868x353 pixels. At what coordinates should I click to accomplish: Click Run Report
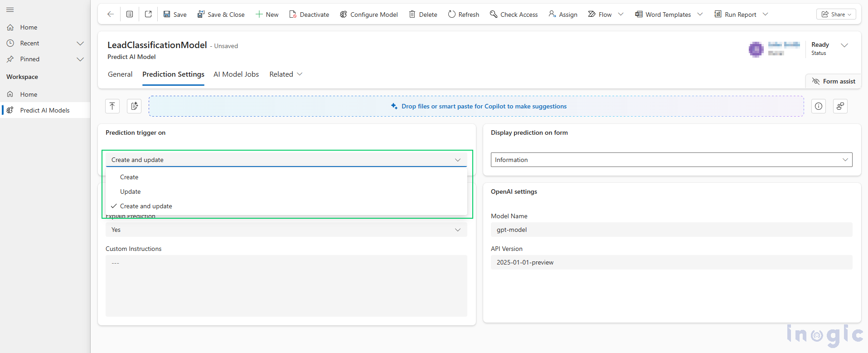[736, 14]
